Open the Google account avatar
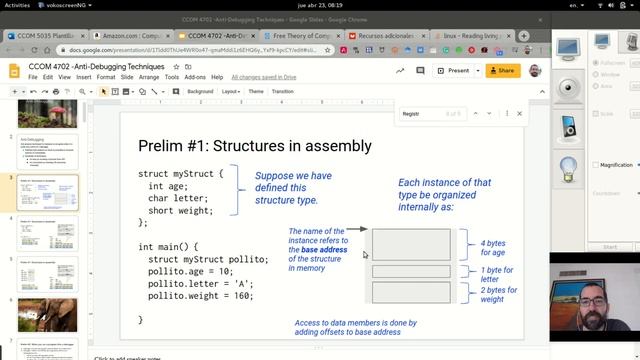This screenshot has height=360, width=640. [x=535, y=71]
